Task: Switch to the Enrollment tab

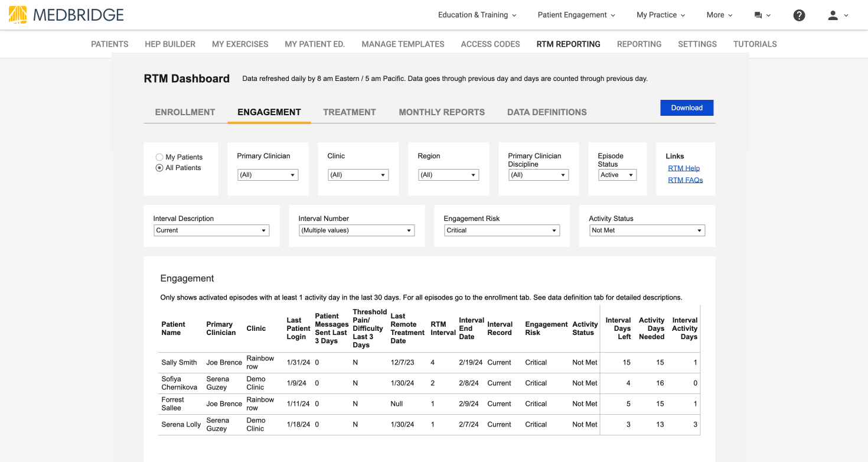Action: pos(185,112)
